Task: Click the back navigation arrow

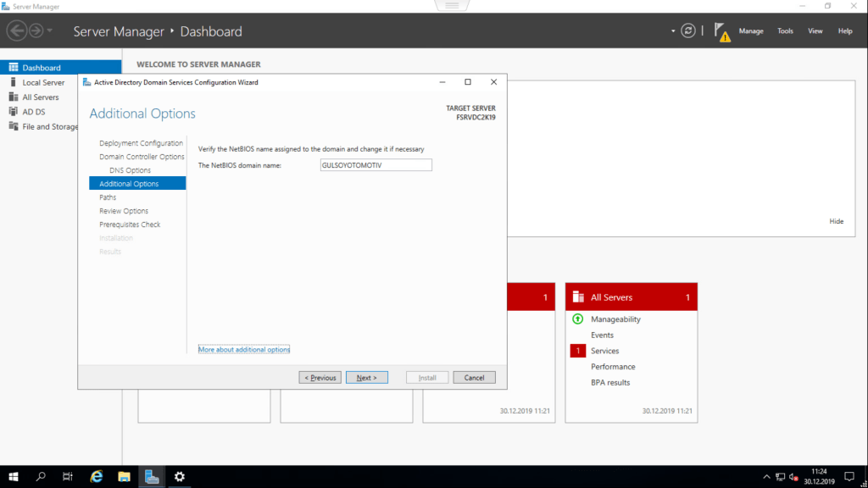Action: (x=16, y=31)
